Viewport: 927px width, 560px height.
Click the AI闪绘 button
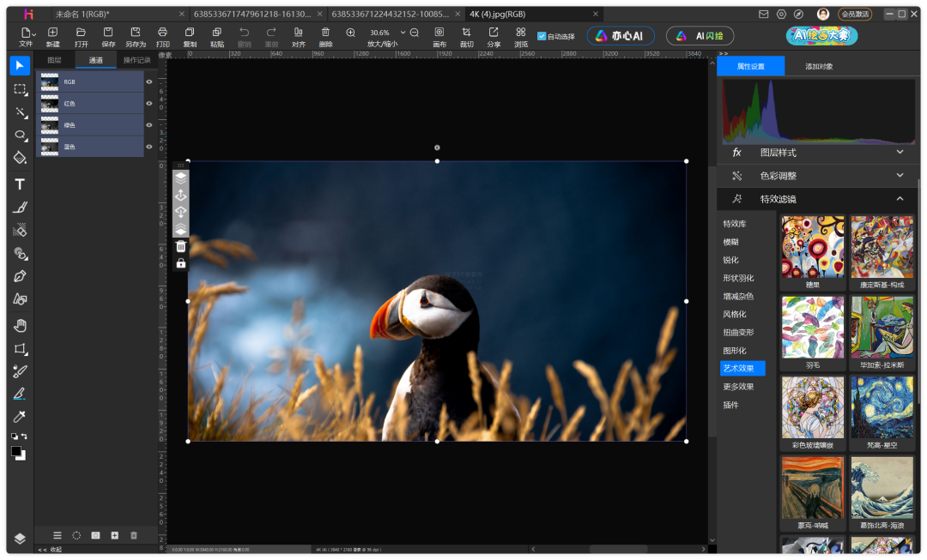pos(700,36)
